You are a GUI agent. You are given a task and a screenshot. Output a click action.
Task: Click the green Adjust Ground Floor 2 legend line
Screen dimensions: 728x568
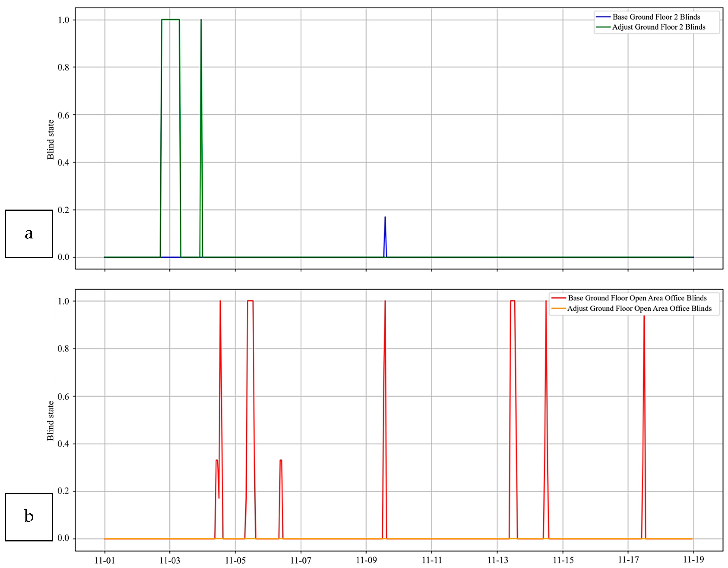point(603,27)
